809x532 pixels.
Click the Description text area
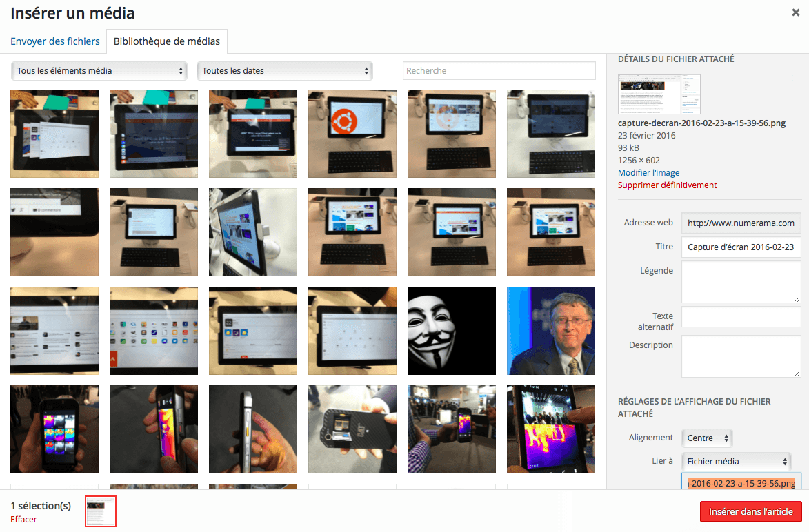click(741, 356)
